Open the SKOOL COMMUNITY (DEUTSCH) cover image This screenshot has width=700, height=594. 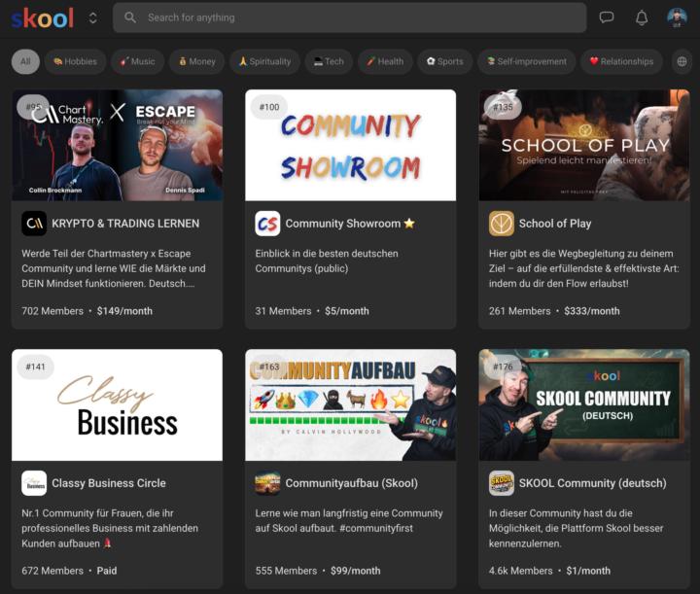coord(584,404)
